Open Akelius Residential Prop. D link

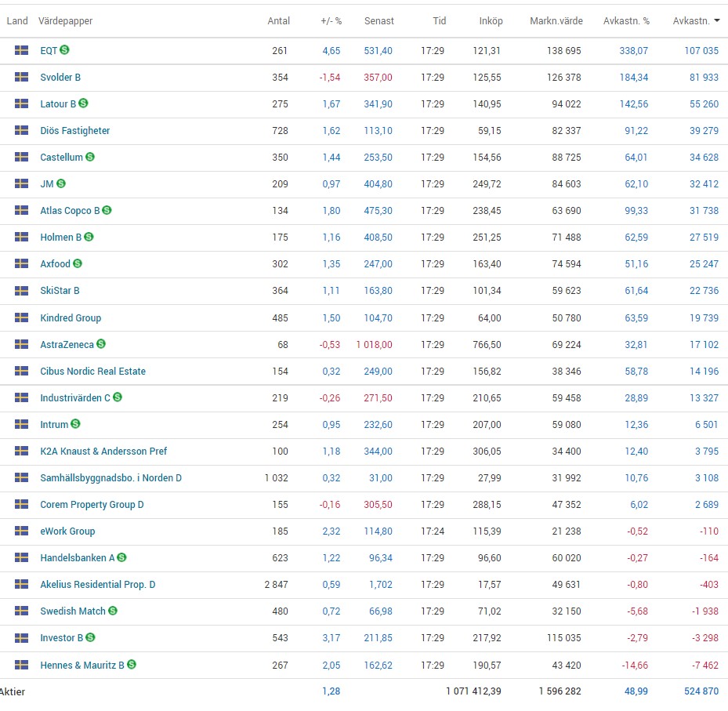tap(97, 585)
